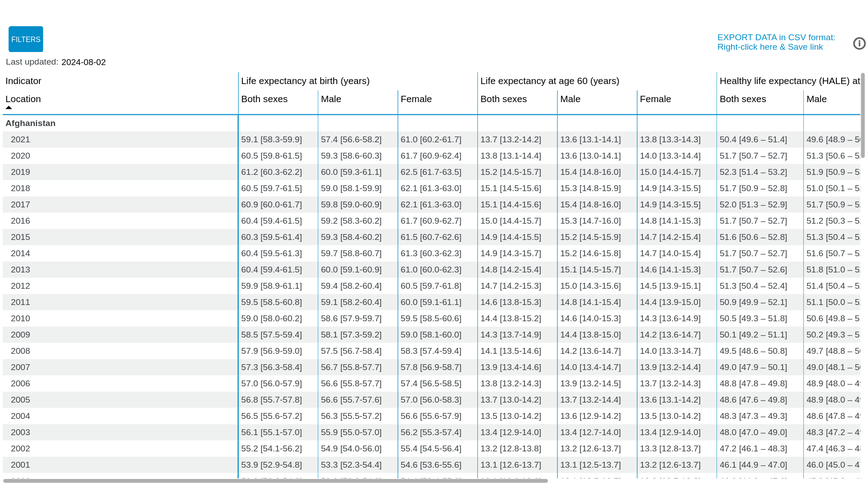Click the info circle icon
The image size is (868, 488).
click(x=859, y=43)
